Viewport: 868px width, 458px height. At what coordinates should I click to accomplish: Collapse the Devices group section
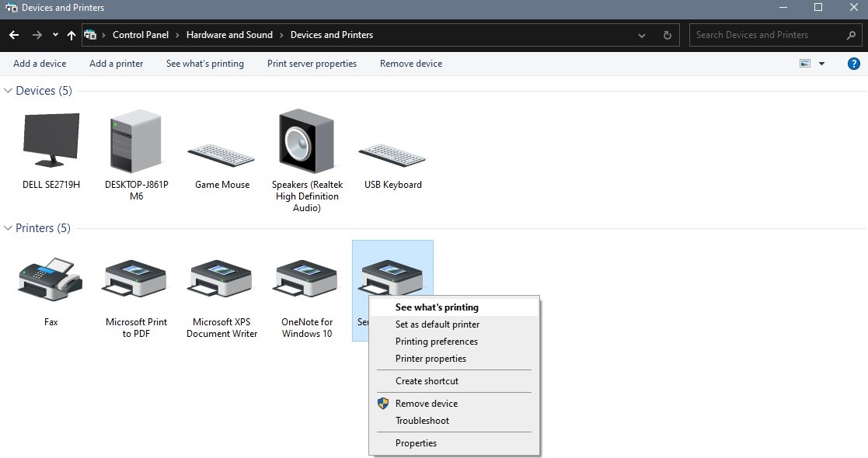click(x=9, y=91)
